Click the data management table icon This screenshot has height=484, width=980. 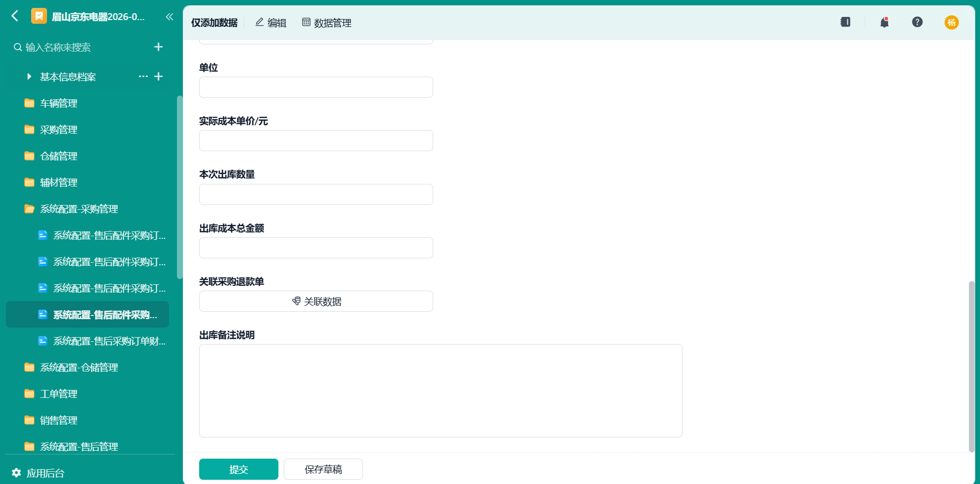click(306, 22)
